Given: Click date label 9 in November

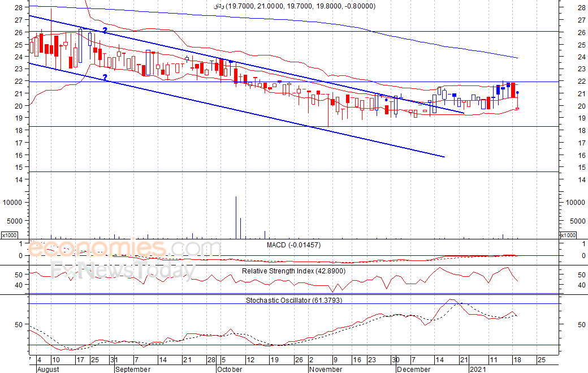Looking at the screenshot, I should pyautogui.click(x=335, y=360).
